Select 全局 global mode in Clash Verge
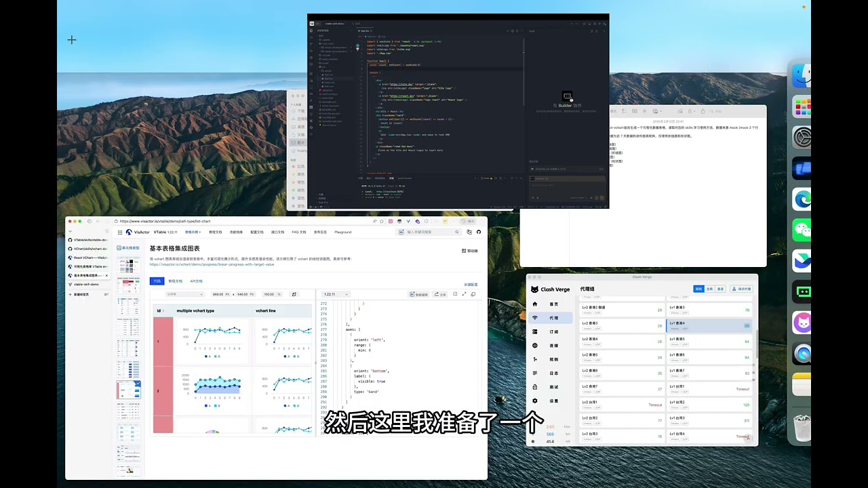The image size is (868, 488). click(709, 289)
